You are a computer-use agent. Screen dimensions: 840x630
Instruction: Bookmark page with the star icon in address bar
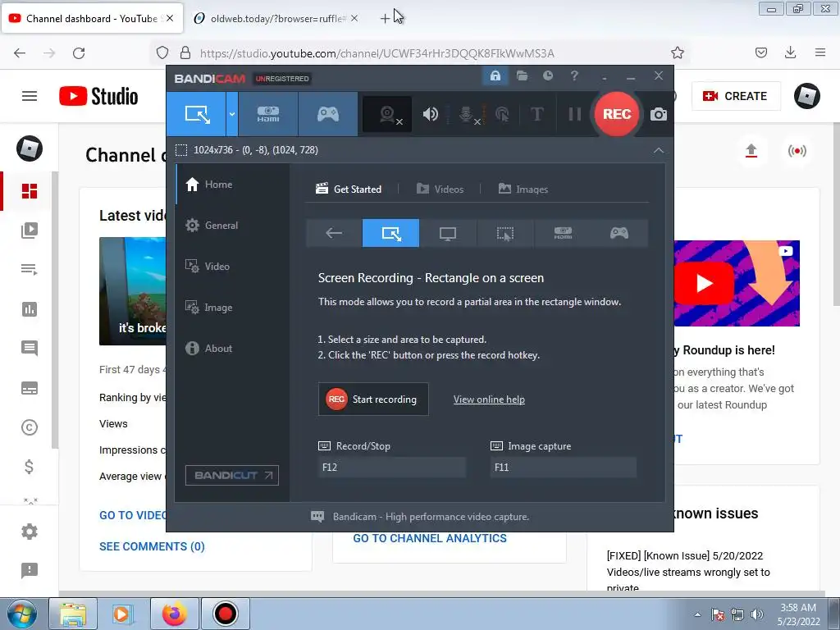pyautogui.click(x=677, y=53)
